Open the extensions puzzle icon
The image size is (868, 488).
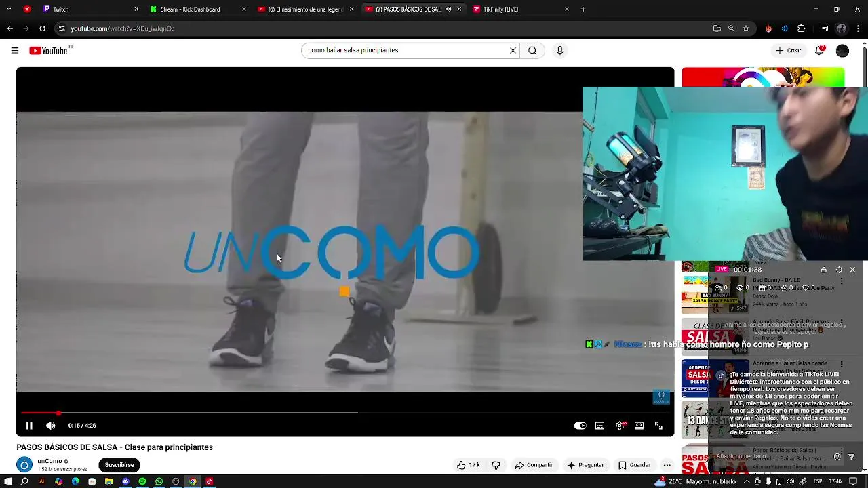[x=802, y=28]
